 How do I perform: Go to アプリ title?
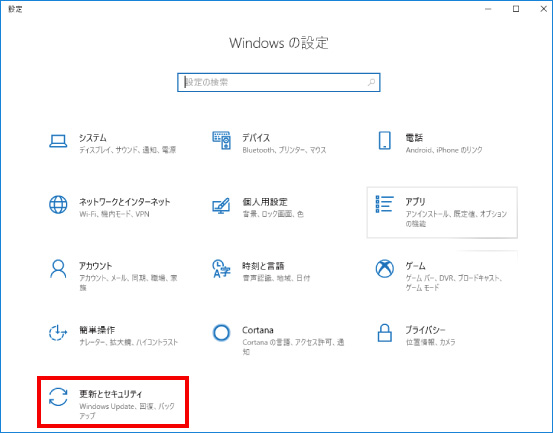[x=415, y=202]
